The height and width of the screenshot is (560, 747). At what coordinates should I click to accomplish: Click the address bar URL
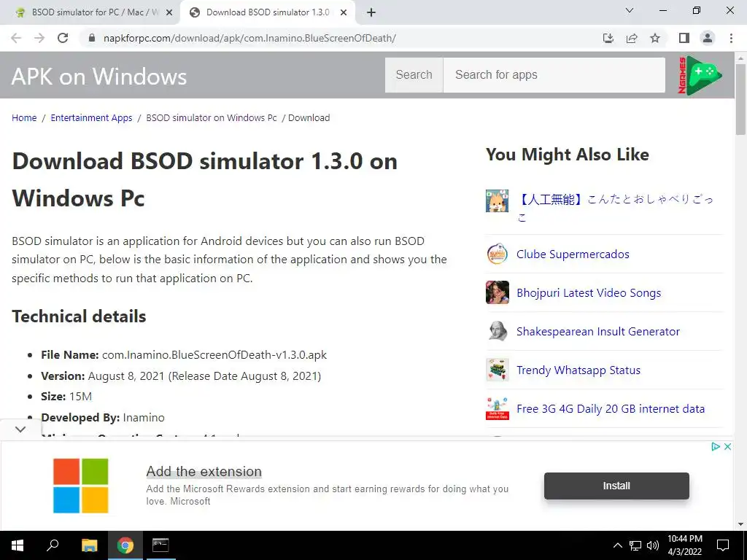pyautogui.click(x=249, y=38)
